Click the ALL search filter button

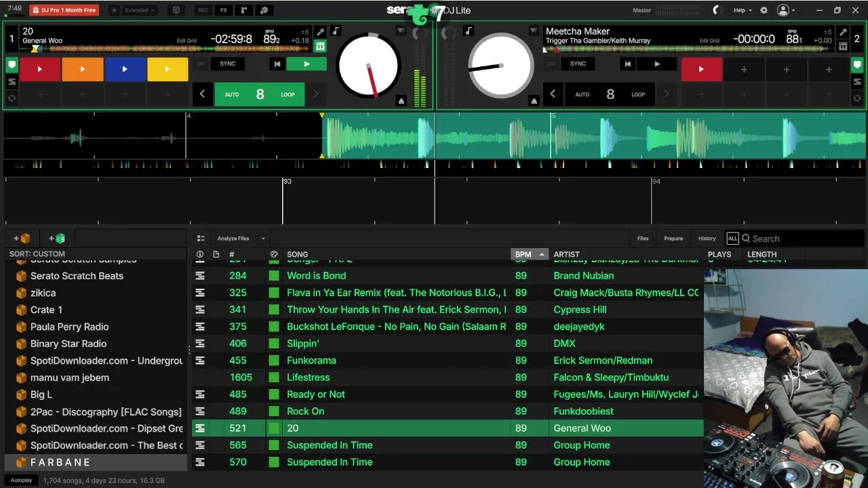point(732,239)
